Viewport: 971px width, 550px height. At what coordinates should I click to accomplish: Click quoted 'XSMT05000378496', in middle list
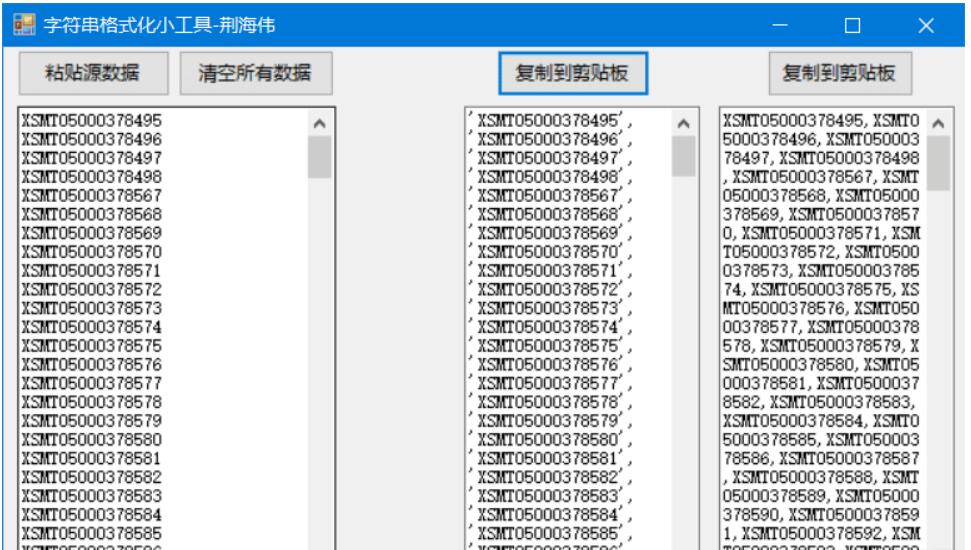551,139
